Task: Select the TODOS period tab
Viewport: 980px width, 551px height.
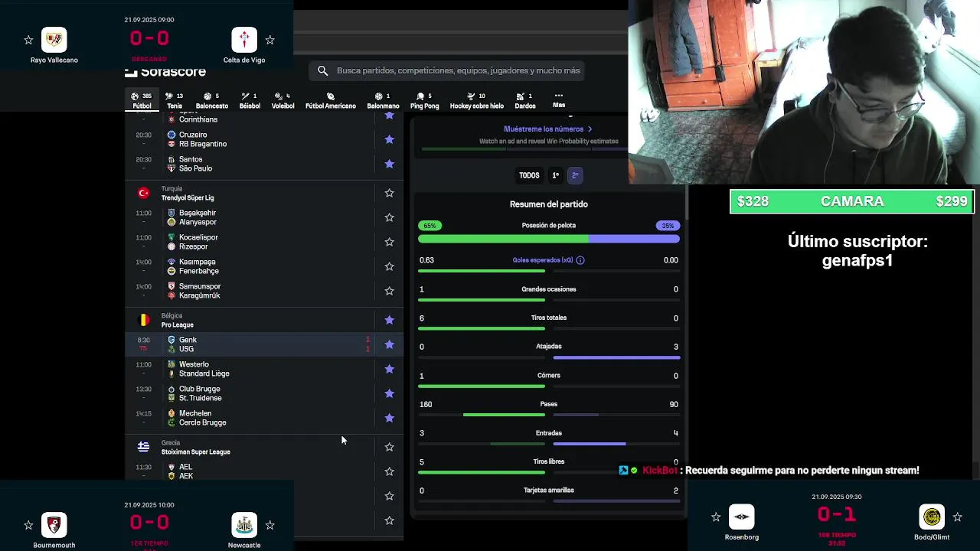Action: tap(529, 175)
